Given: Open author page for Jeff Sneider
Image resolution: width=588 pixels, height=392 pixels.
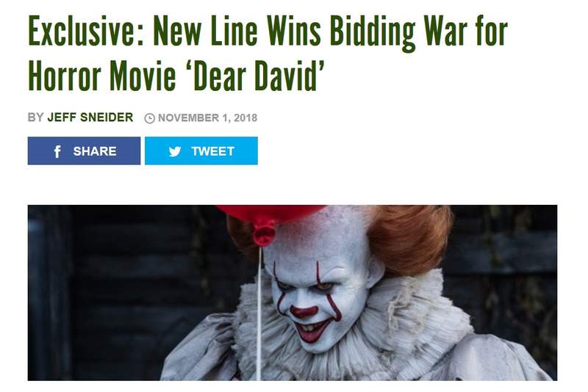Looking at the screenshot, I should point(90,117).
